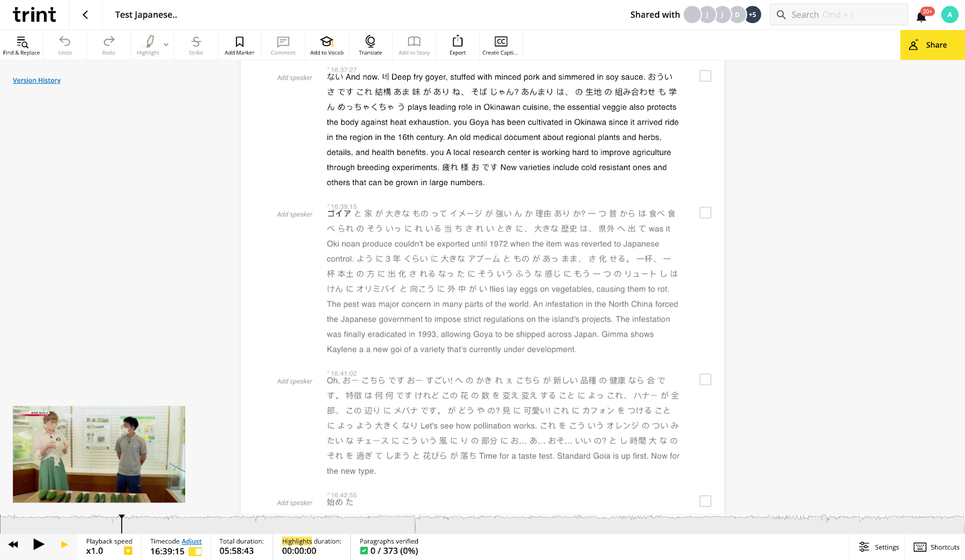
Task: Click the yellow Share button
Action: [932, 45]
